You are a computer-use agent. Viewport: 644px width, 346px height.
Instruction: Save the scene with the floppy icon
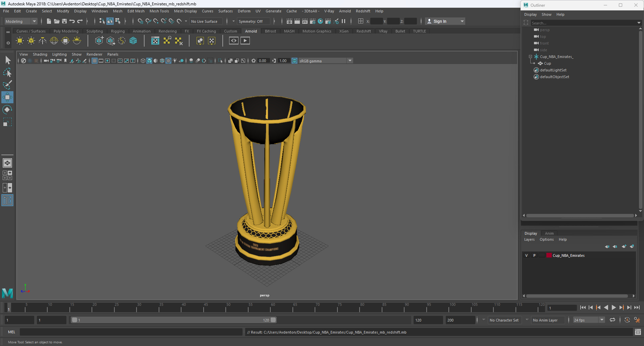point(64,21)
